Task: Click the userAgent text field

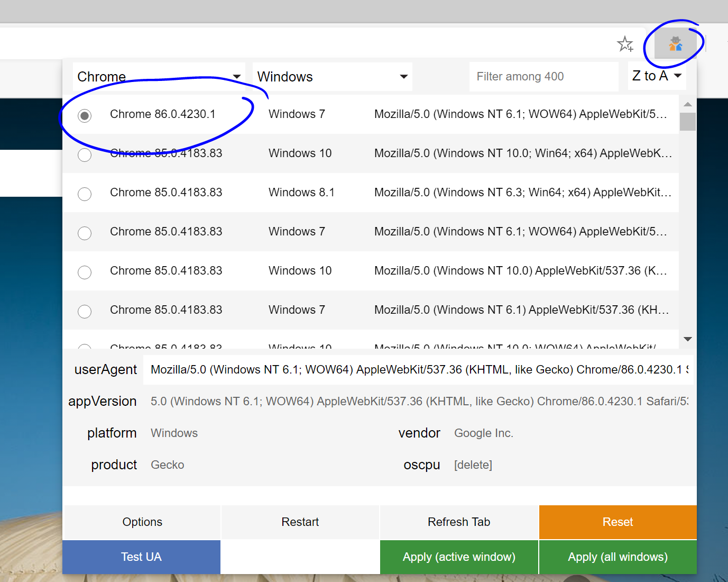Action: [419, 370]
